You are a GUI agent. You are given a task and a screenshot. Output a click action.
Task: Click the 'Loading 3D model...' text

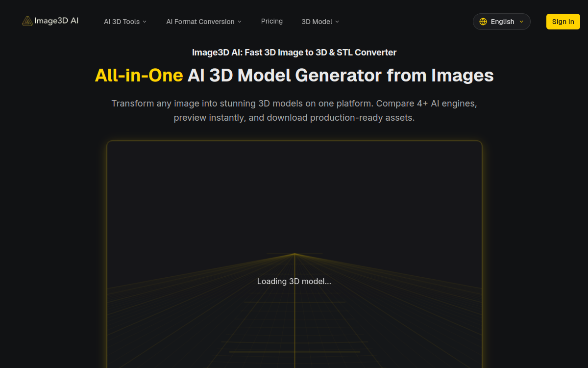tap(294, 281)
